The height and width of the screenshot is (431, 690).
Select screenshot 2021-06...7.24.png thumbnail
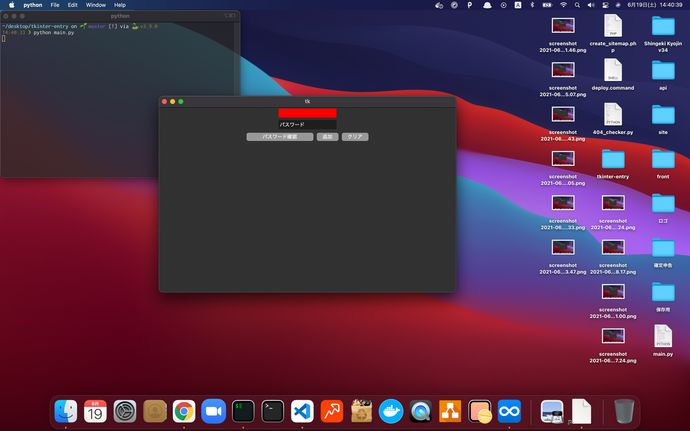click(x=613, y=336)
